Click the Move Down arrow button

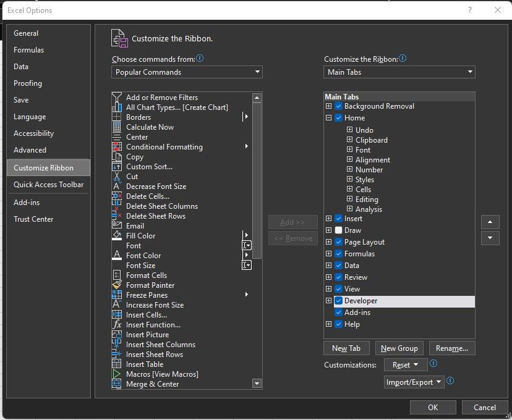(x=490, y=238)
